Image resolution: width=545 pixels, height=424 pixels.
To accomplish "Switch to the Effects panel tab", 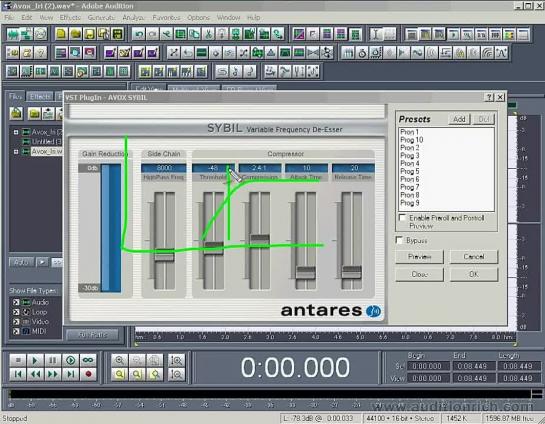I will click(40, 97).
